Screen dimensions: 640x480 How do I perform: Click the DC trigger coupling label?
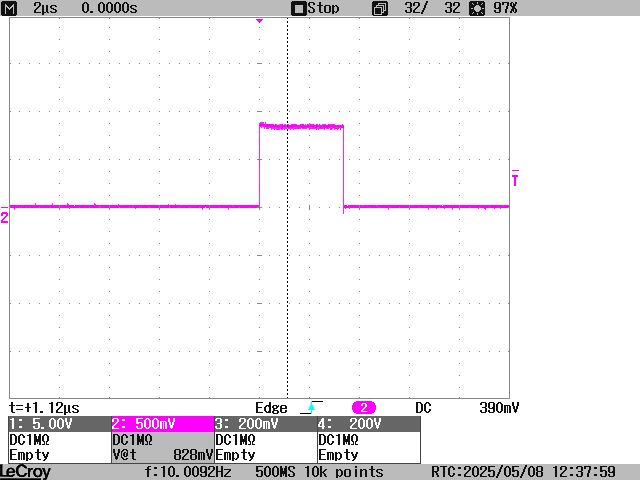[423, 408]
